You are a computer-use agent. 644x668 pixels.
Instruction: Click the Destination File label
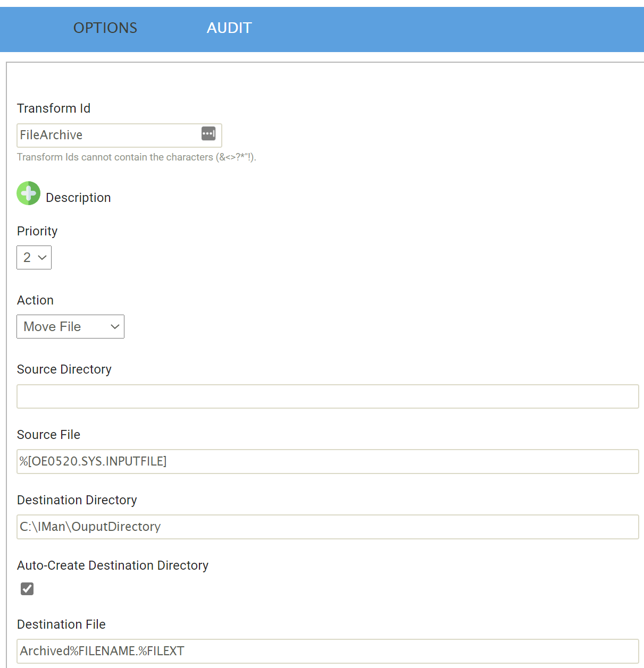(x=61, y=624)
